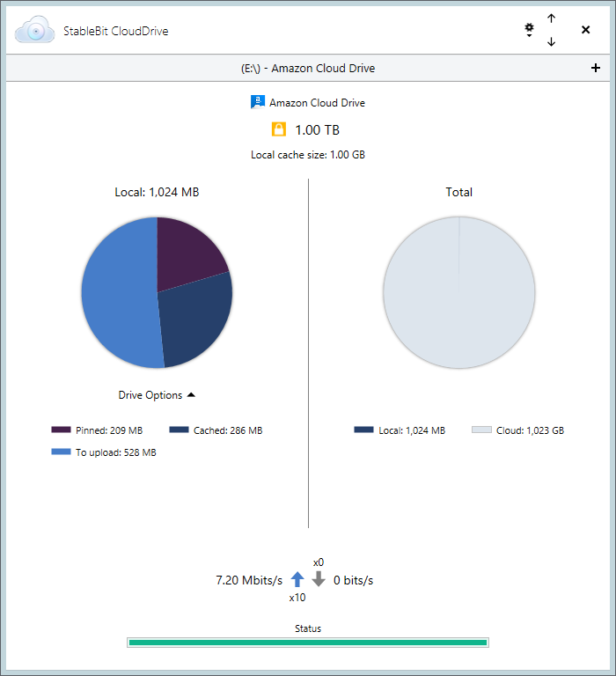The height and width of the screenshot is (676, 616).
Task: Click the 'Status' label
Action: click(x=308, y=628)
